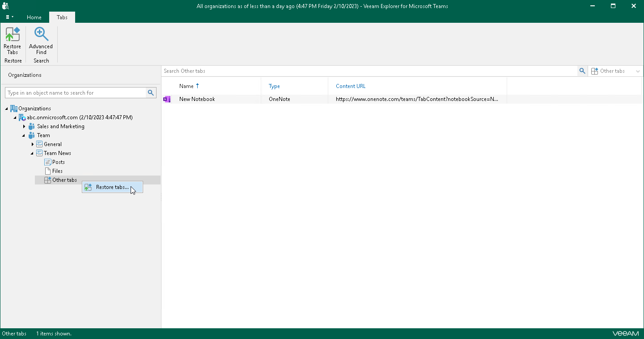Click the Team News channel icon

click(39, 153)
